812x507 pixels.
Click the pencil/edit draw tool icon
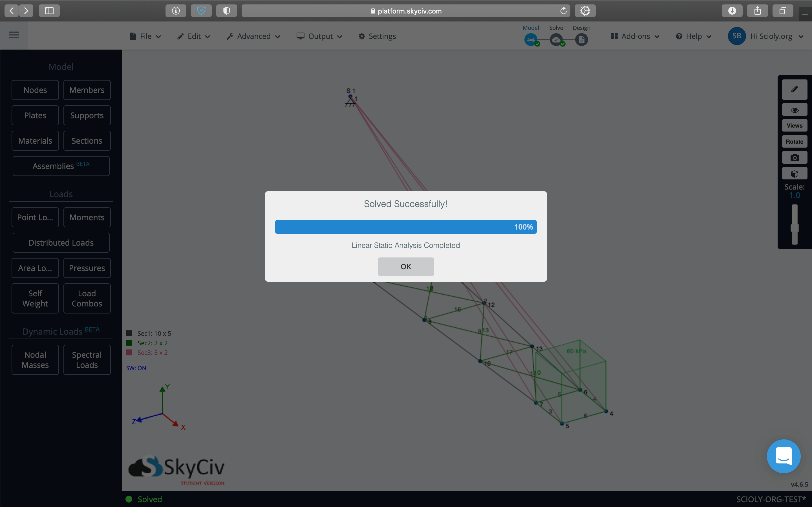(x=795, y=89)
